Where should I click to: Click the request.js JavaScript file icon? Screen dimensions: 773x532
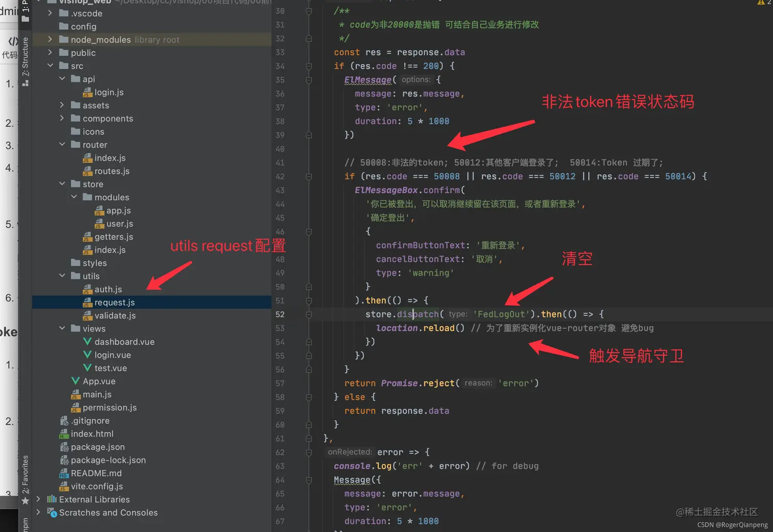87,303
